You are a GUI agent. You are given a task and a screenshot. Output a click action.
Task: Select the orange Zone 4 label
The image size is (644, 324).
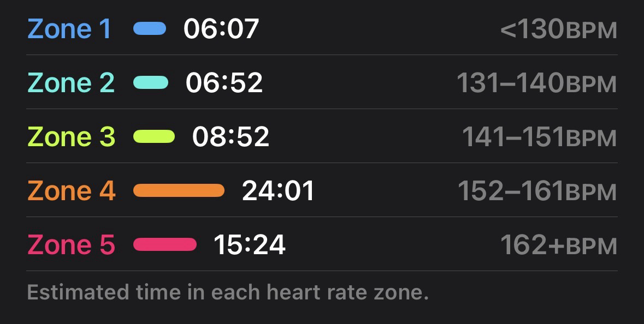pyautogui.click(x=71, y=191)
